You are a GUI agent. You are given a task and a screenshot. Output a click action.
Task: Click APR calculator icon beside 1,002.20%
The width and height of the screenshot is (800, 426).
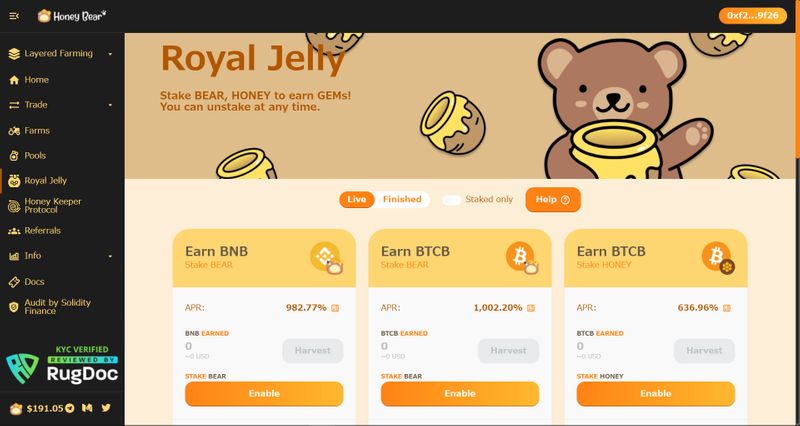[x=531, y=308]
